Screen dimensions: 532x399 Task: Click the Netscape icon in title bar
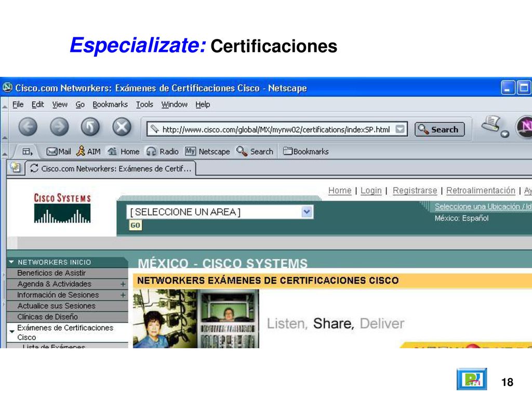(7, 87)
